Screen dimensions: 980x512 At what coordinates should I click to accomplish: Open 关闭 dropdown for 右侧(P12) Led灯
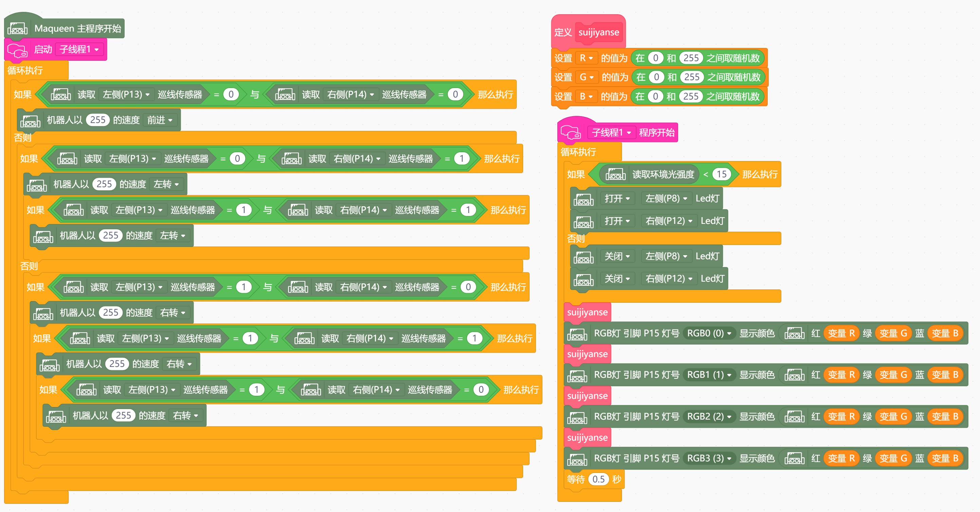[x=618, y=279]
